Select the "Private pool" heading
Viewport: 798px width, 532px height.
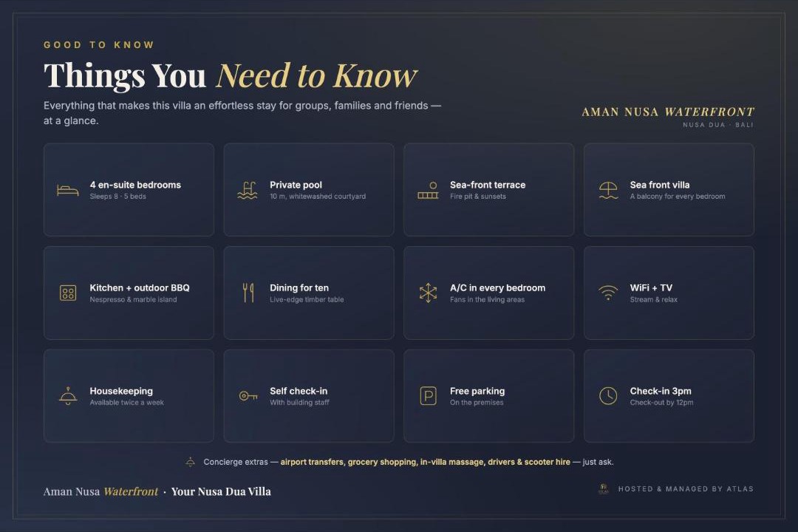click(x=296, y=185)
